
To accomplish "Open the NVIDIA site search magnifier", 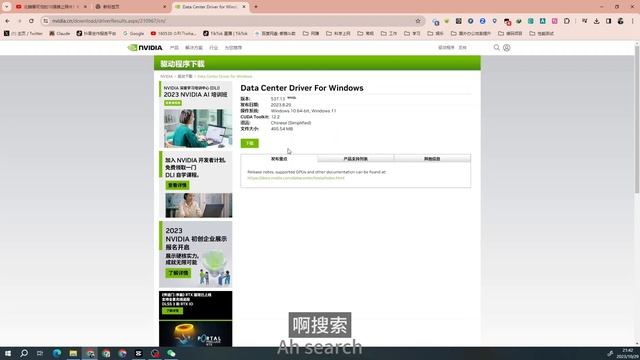I will coord(496,48).
